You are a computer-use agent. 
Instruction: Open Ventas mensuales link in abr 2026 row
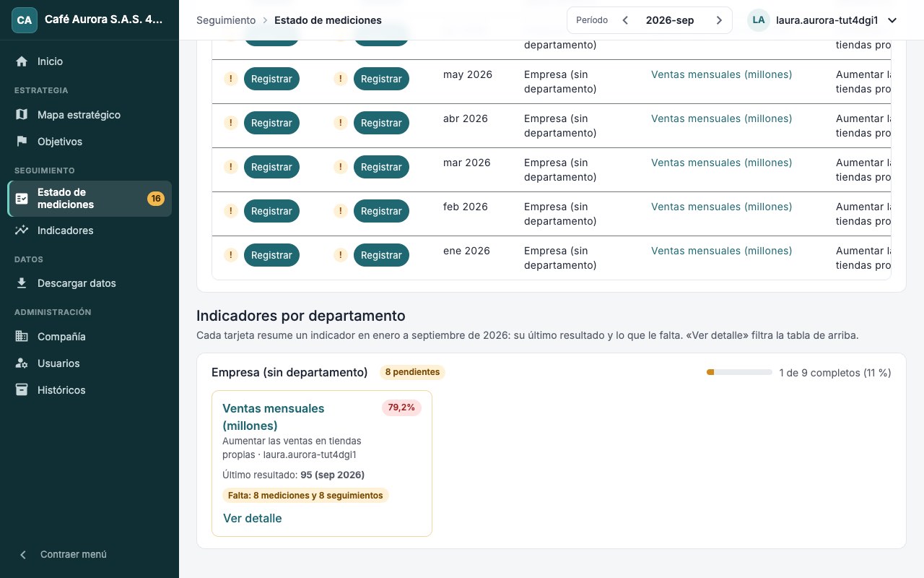tap(721, 118)
